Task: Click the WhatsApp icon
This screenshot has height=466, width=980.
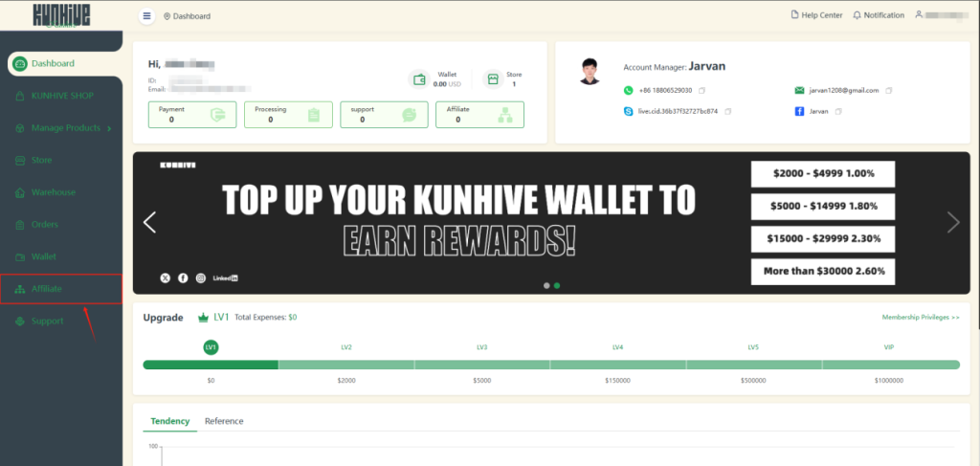Action: [628, 91]
